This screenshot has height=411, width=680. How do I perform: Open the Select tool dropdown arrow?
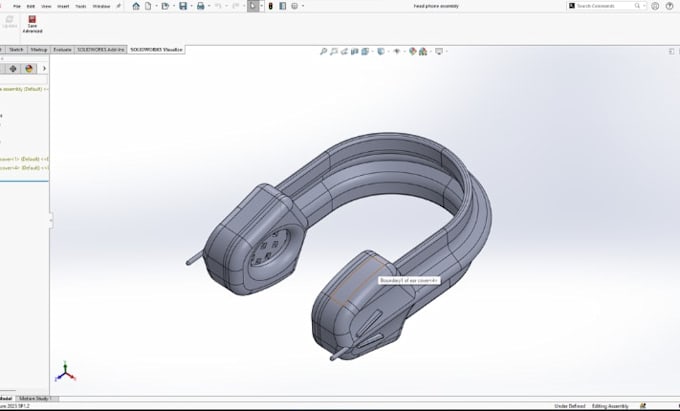coord(261,6)
